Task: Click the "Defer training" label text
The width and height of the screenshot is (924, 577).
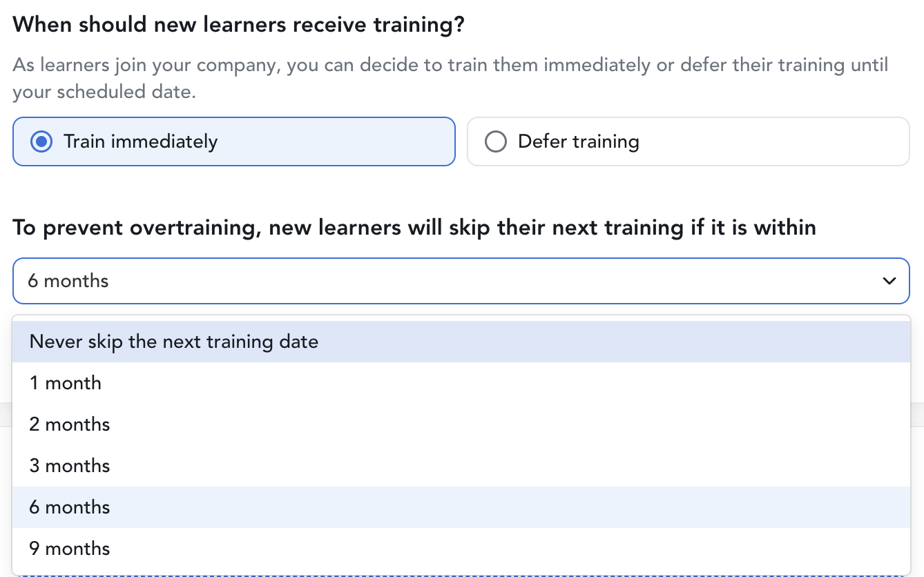Action: [x=578, y=141]
